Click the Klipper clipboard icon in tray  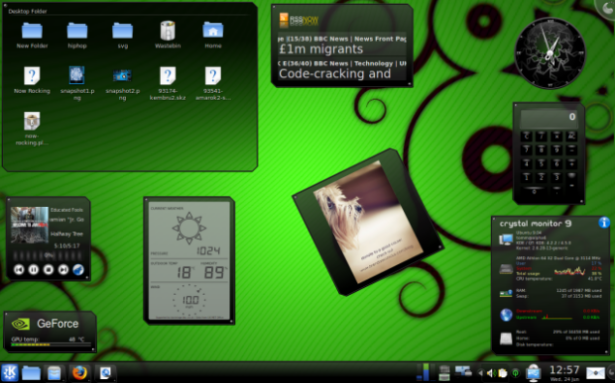point(502,373)
